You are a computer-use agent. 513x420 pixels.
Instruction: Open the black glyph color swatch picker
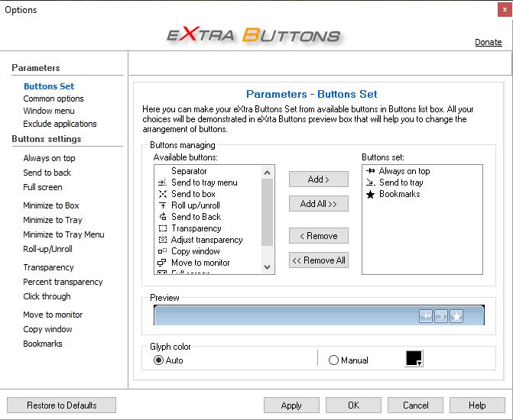(x=414, y=359)
